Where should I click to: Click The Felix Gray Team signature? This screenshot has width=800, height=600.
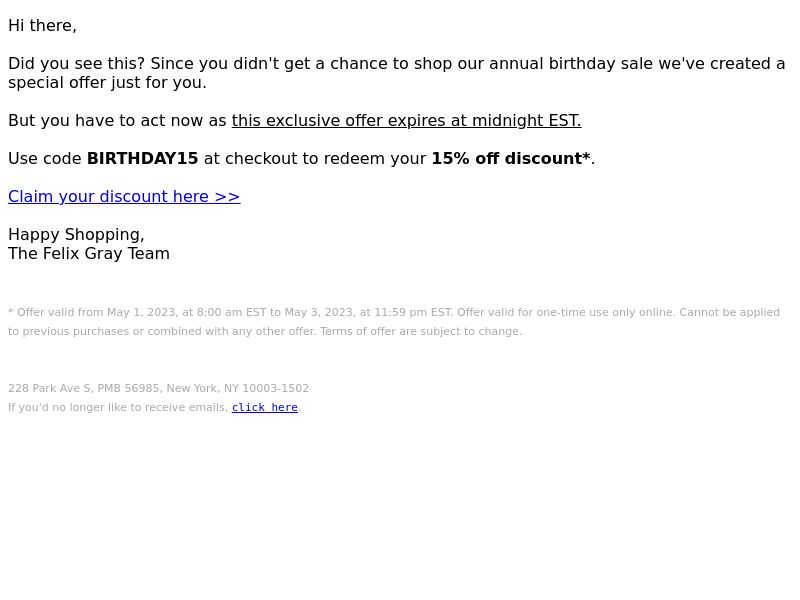coord(89,254)
